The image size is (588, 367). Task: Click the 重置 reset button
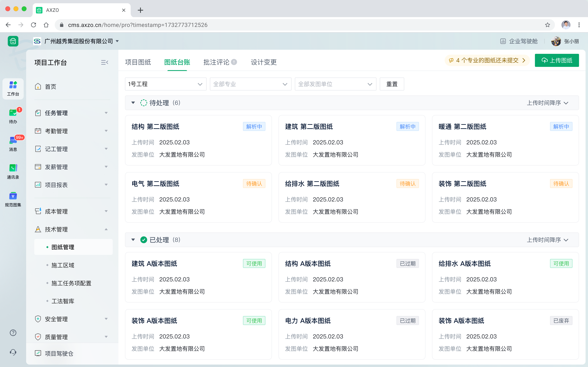pos(392,84)
